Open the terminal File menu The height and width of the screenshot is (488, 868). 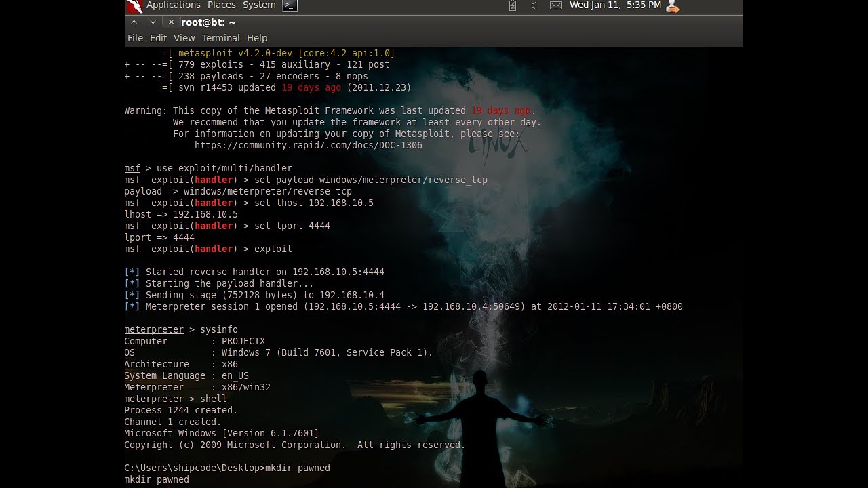(135, 38)
